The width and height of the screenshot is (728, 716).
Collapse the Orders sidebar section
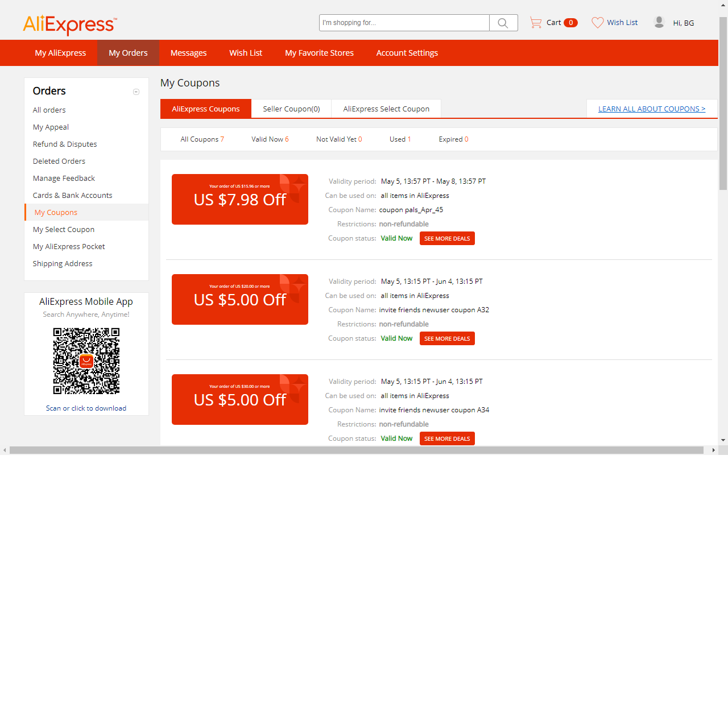136,92
